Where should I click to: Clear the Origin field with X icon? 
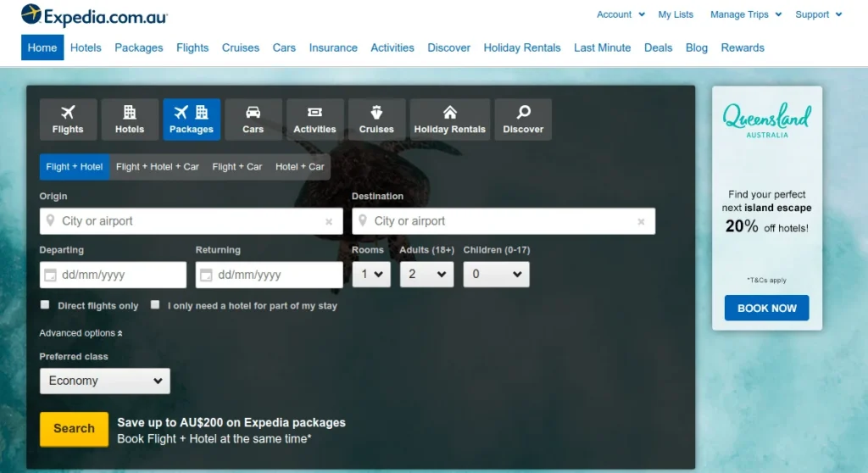coord(329,222)
